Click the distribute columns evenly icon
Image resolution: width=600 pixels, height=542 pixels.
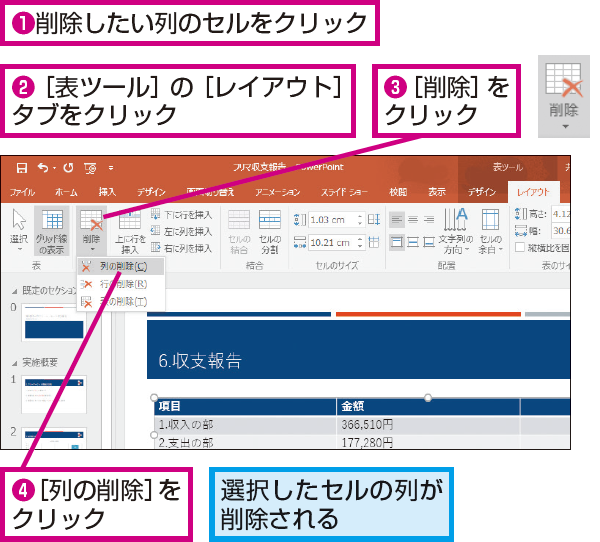pyautogui.click(x=373, y=241)
